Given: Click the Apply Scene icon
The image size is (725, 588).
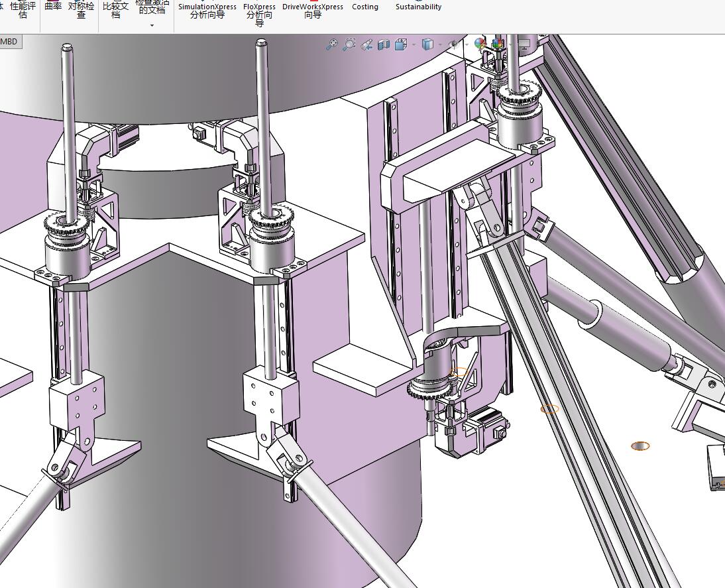Looking at the screenshot, I should pyautogui.click(x=498, y=44).
